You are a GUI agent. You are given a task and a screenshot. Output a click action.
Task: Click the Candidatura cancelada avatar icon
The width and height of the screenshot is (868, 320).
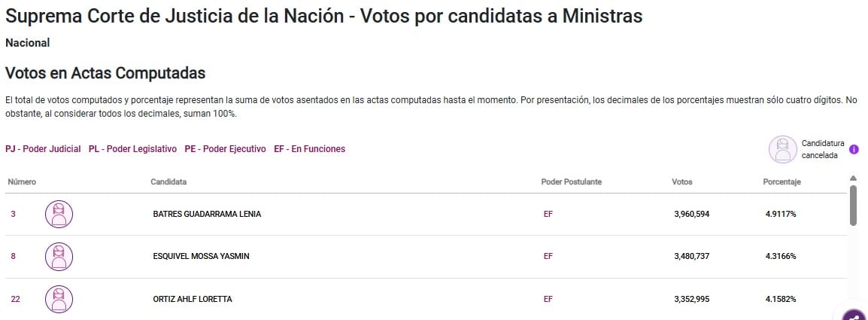782,149
